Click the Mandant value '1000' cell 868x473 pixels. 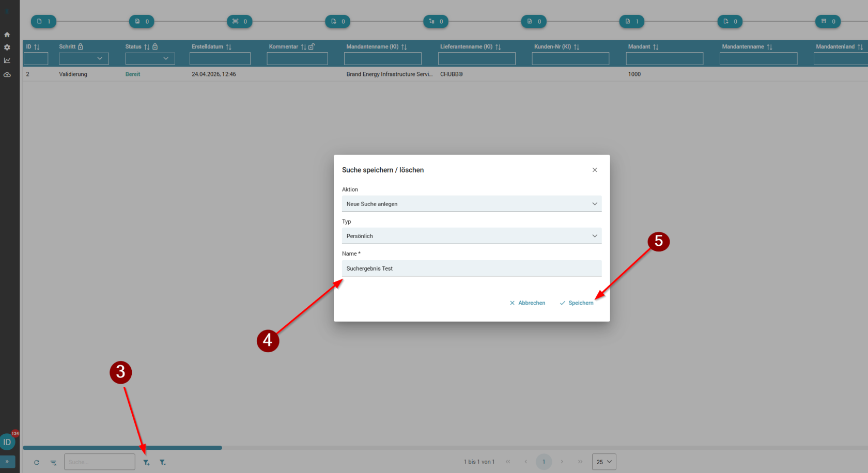coord(634,74)
